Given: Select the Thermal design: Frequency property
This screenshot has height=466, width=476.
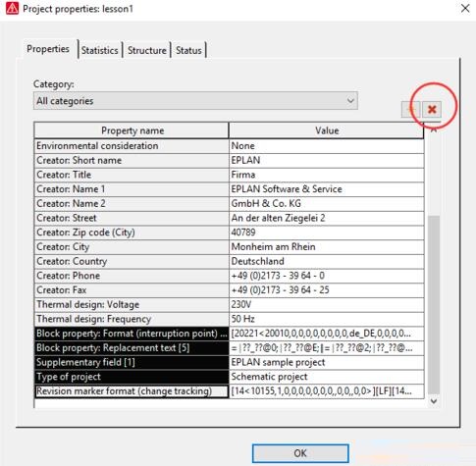Looking at the screenshot, I should 132,319.
